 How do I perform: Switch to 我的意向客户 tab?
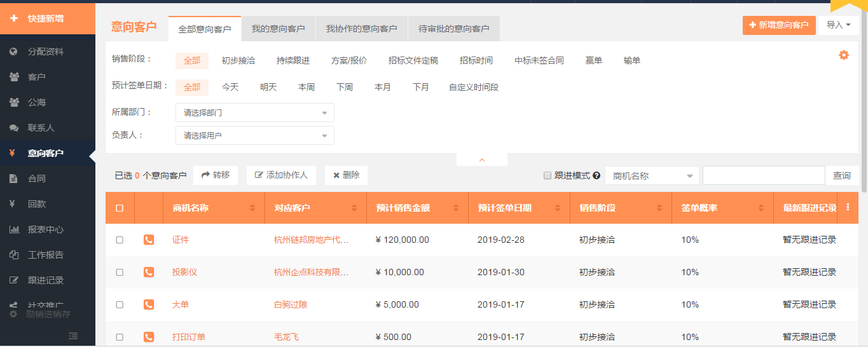coord(278,29)
